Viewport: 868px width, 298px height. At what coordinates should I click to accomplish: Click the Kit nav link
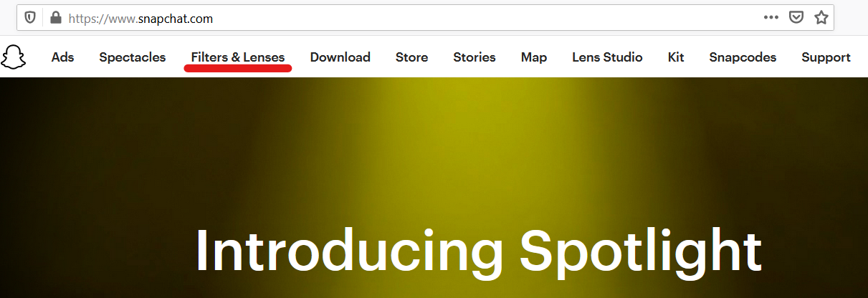(676, 57)
